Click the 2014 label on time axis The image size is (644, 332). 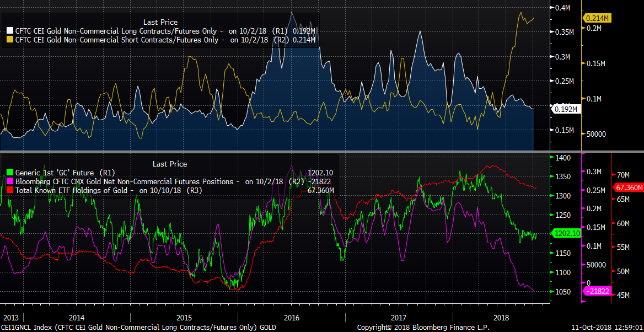coord(76,318)
